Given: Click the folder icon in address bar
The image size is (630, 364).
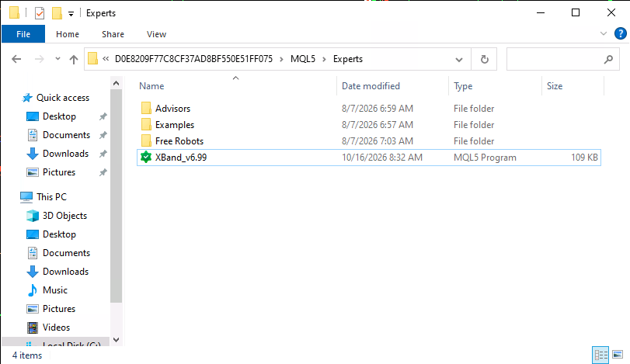Looking at the screenshot, I should (92, 58).
